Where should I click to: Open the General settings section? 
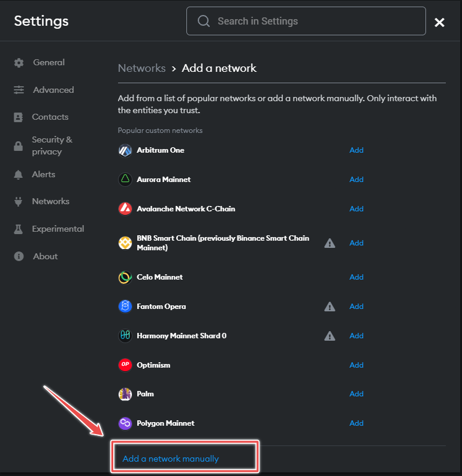pyautogui.click(x=49, y=62)
